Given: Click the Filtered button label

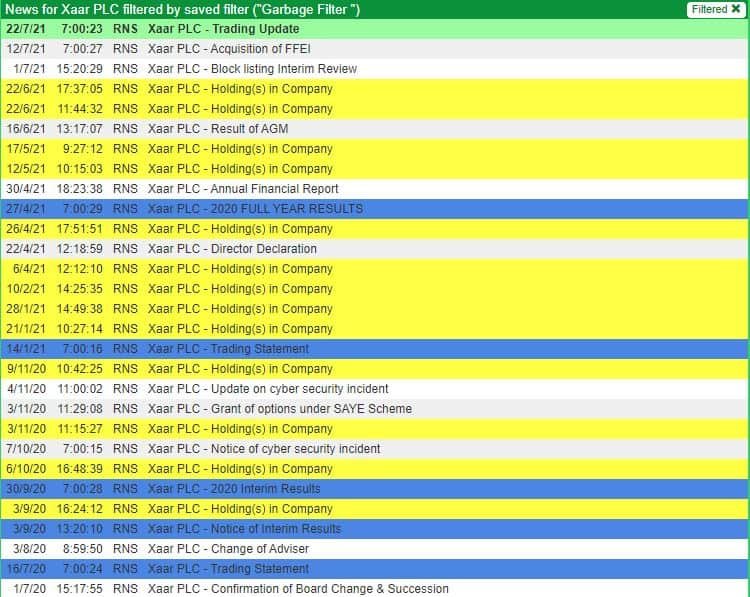Looking at the screenshot, I should tap(709, 9).
